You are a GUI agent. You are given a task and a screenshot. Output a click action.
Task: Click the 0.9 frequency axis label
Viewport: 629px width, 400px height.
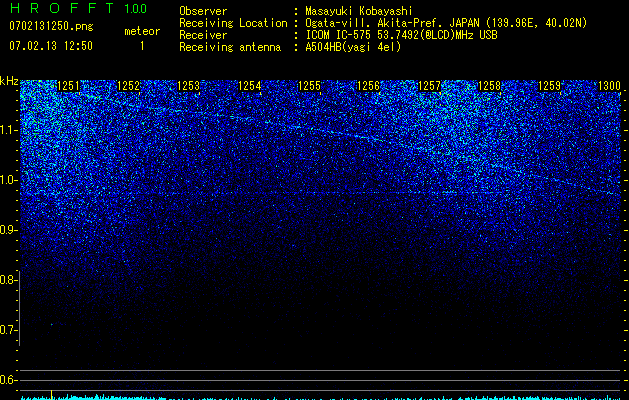click(9, 230)
